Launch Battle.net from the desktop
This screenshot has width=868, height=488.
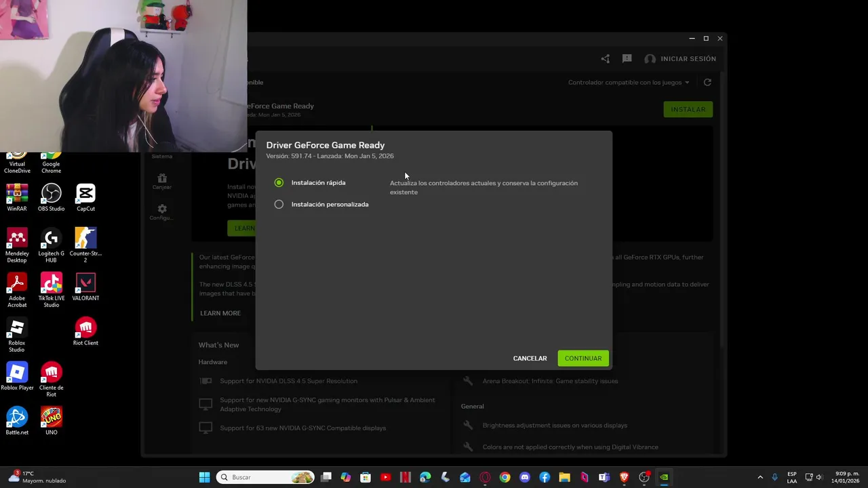pyautogui.click(x=17, y=422)
